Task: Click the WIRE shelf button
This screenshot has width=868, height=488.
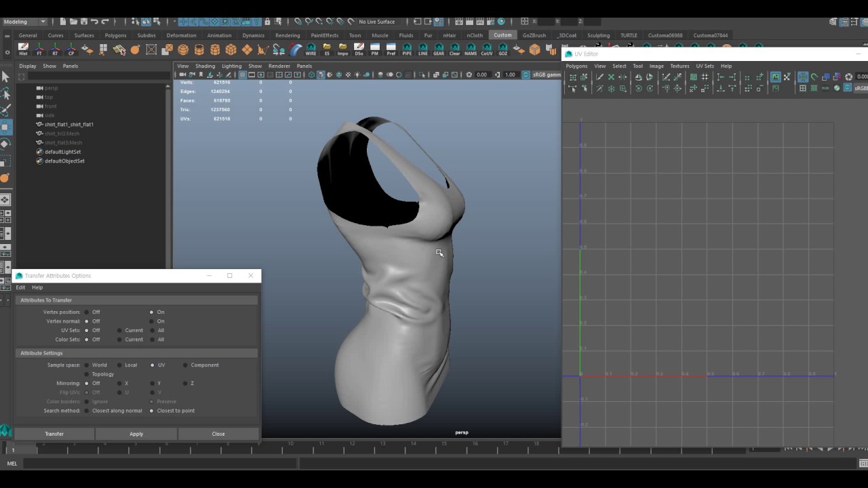Action: click(311, 49)
